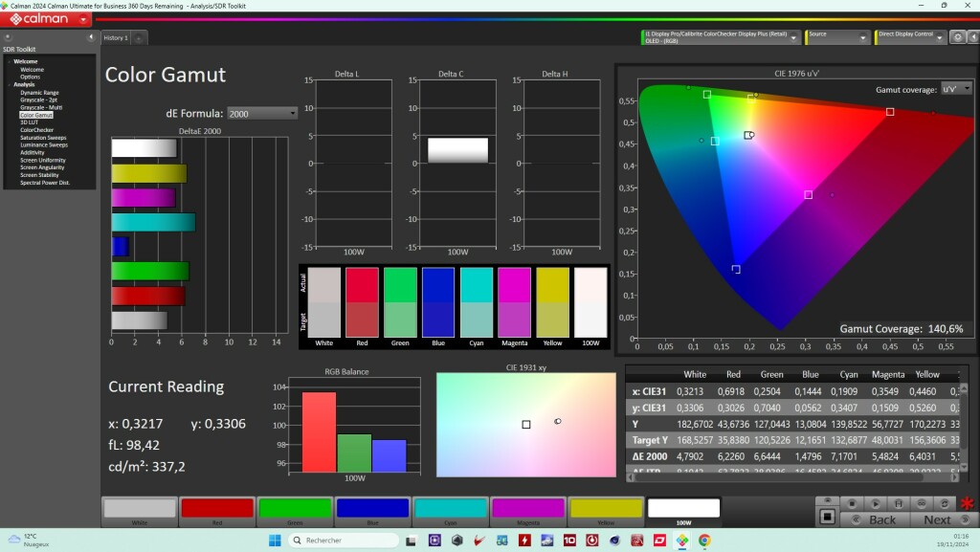Image resolution: width=980 pixels, height=552 pixels.
Task: Open Additivity page
Action: coord(33,152)
